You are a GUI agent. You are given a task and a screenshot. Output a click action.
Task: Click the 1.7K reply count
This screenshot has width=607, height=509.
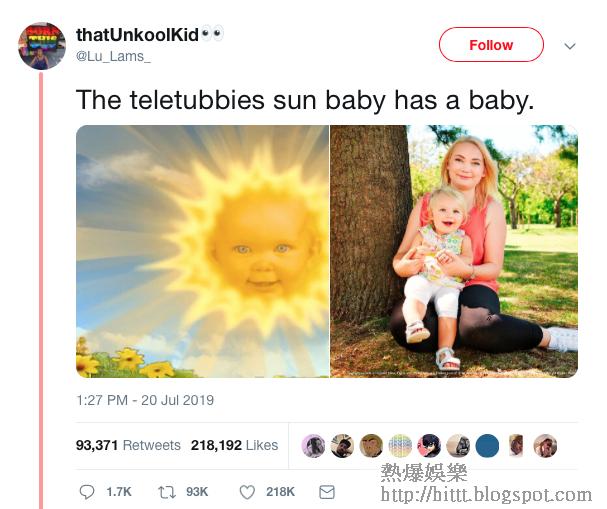pos(119,492)
